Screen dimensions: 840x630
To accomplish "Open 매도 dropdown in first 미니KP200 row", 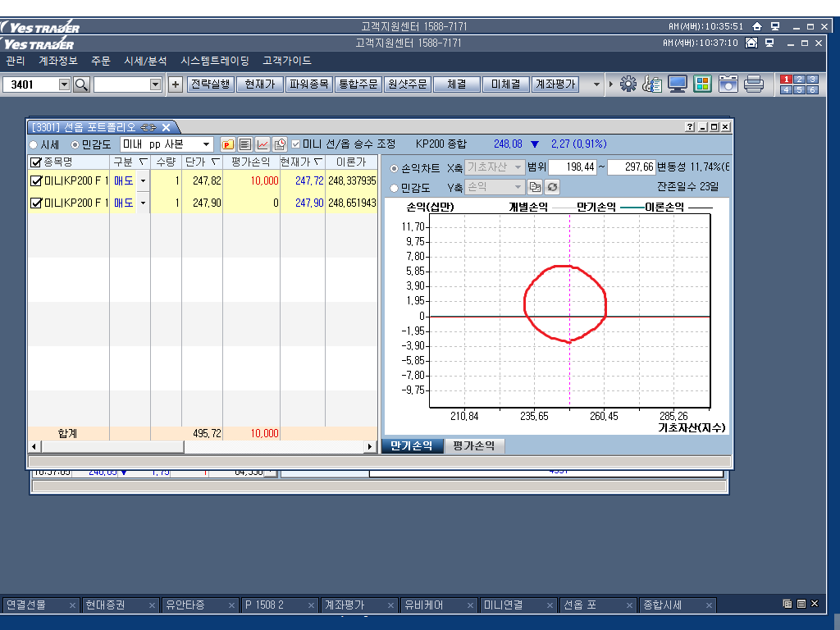I will pyautogui.click(x=144, y=180).
